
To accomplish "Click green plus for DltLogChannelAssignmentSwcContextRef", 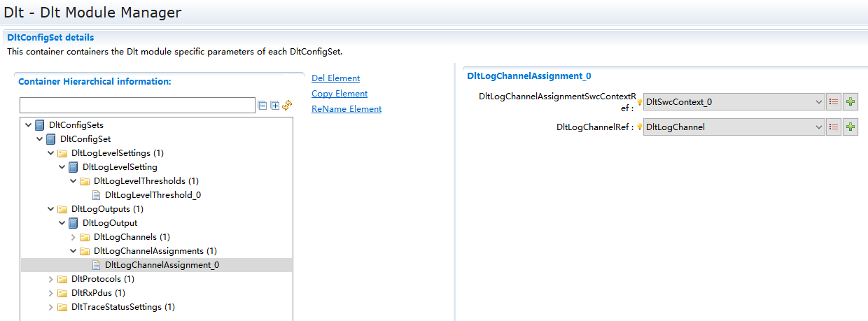I will [850, 102].
